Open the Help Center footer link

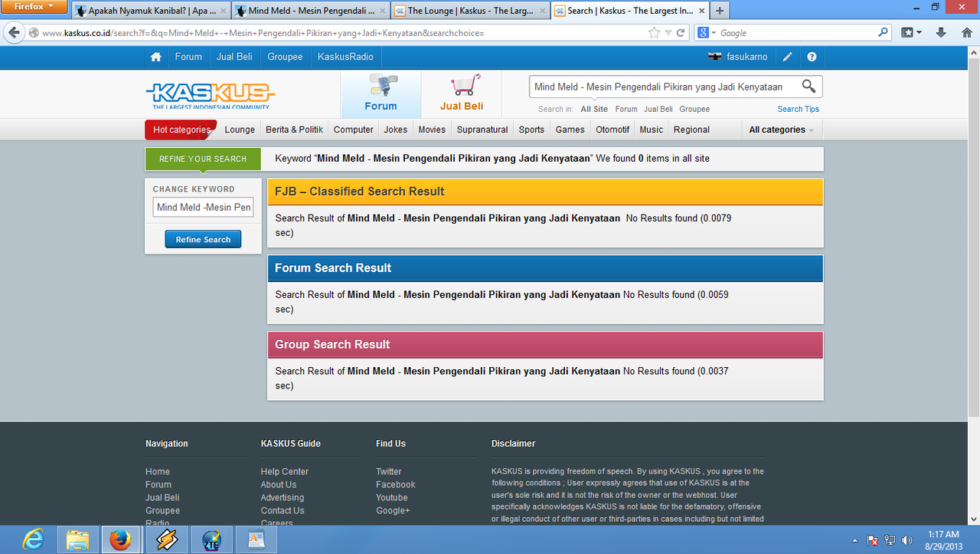285,471
